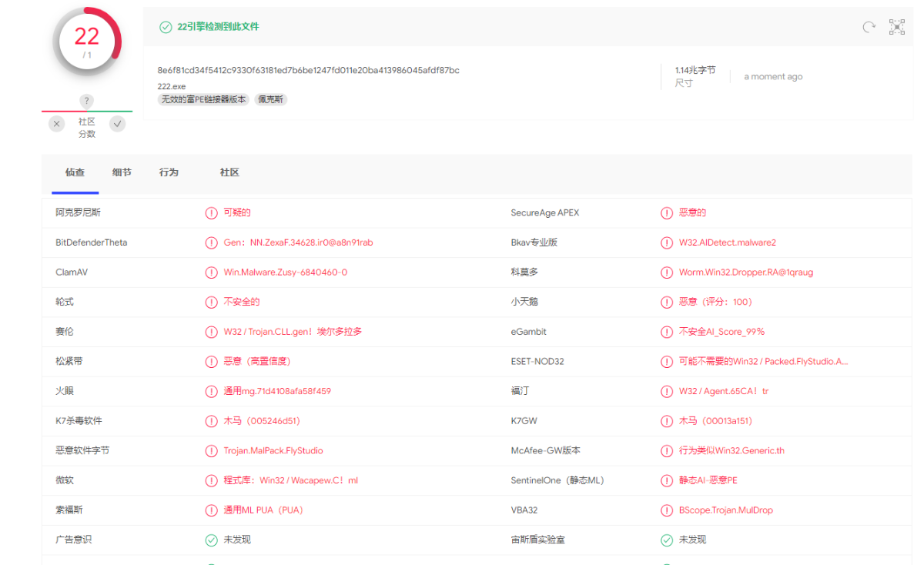Click the 未发现 result for 宙斯盾实验室
The width and height of the screenshot is (924, 565).
692,540
